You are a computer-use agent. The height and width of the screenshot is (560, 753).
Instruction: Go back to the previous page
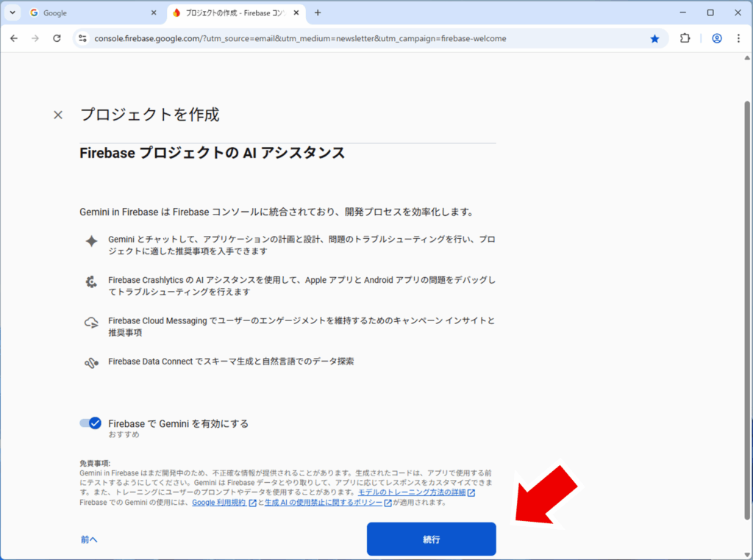[x=14, y=38]
